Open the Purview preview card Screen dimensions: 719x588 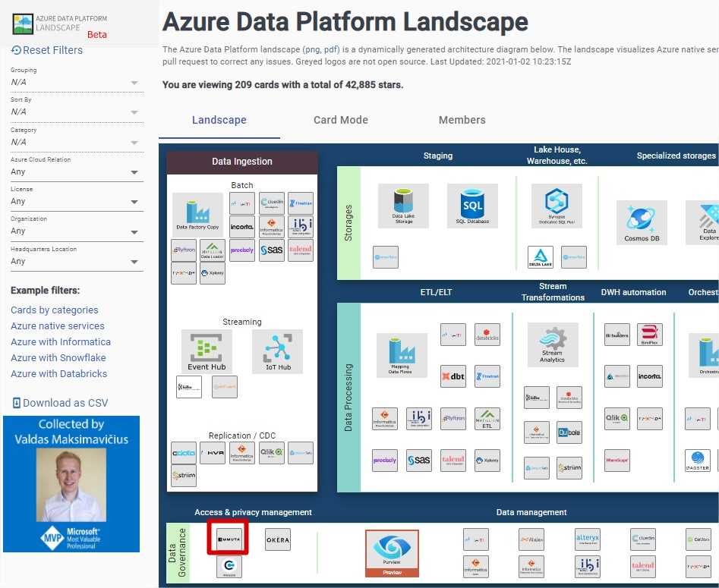(392, 555)
